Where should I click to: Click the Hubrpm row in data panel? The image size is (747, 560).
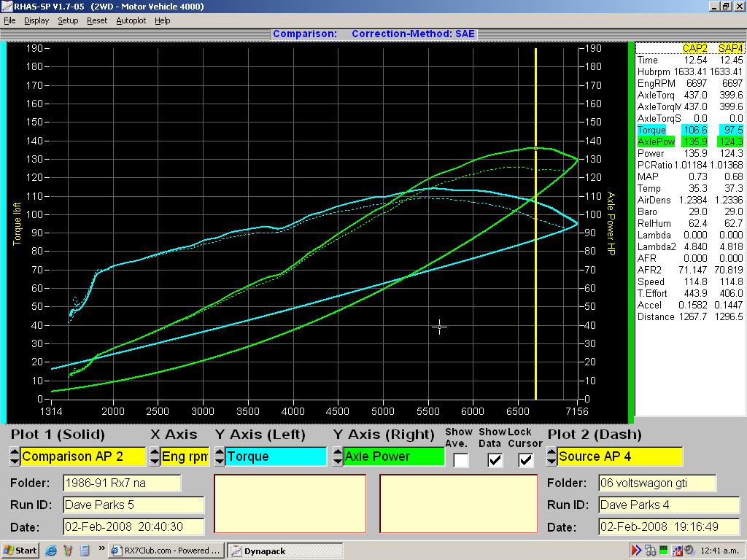pos(690,72)
